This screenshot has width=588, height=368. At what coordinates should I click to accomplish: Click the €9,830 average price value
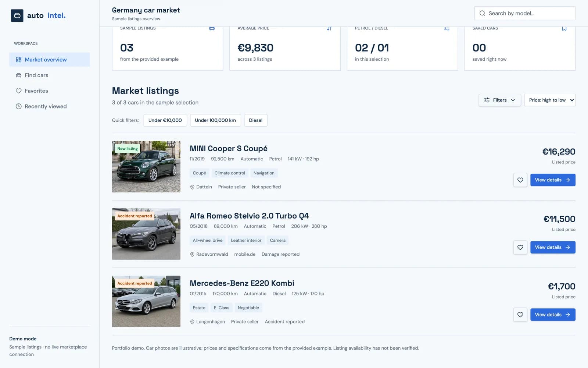click(255, 48)
